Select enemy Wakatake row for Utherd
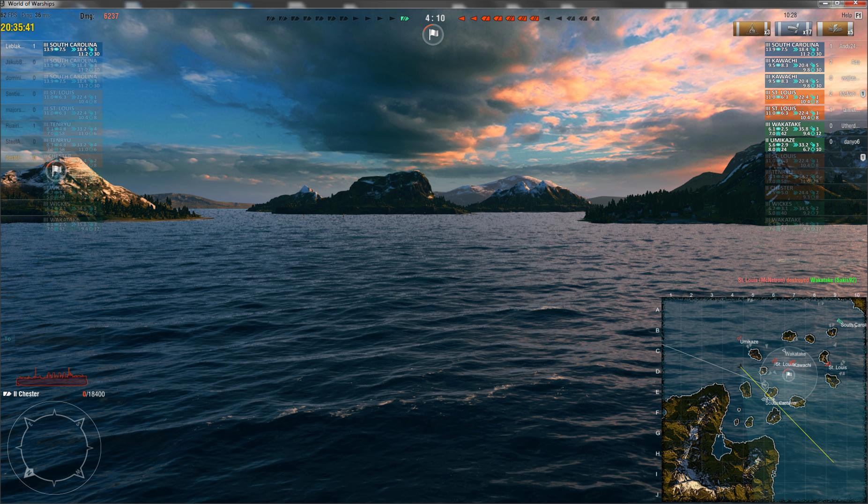Image resolution: width=868 pixels, height=504 pixels. [815, 128]
